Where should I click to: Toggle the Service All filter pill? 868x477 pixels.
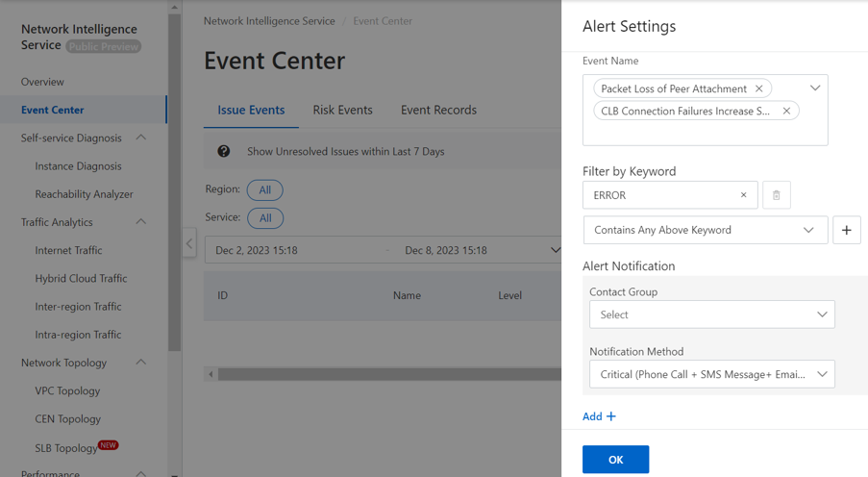coord(264,218)
